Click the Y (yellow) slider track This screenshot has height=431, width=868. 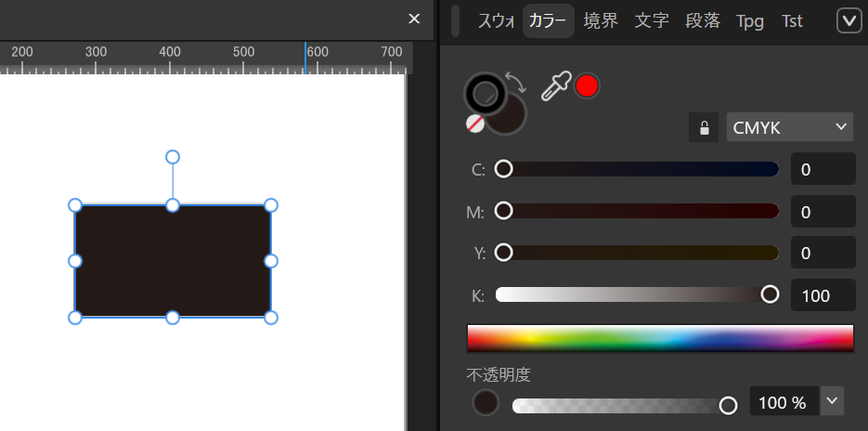pos(637,253)
